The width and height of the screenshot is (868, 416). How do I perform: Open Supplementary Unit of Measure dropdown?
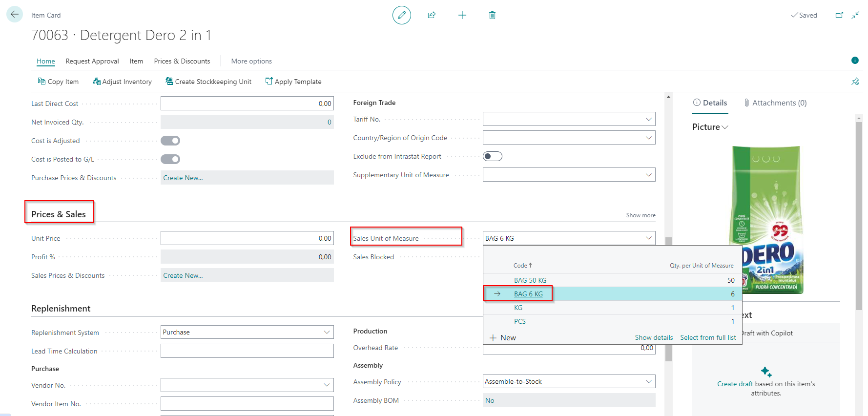coord(649,175)
